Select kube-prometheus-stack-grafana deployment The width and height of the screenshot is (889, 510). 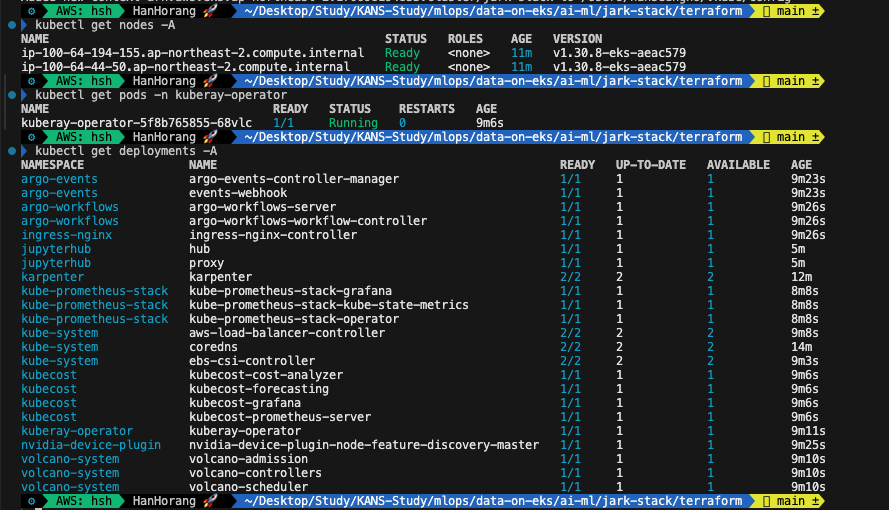click(290, 291)
